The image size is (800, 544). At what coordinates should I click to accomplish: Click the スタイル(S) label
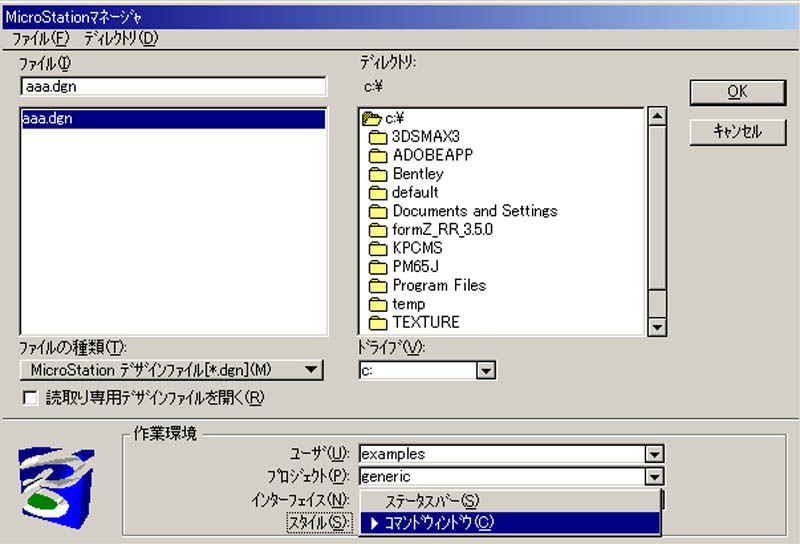pyautogui.click(x=319, y=523)
